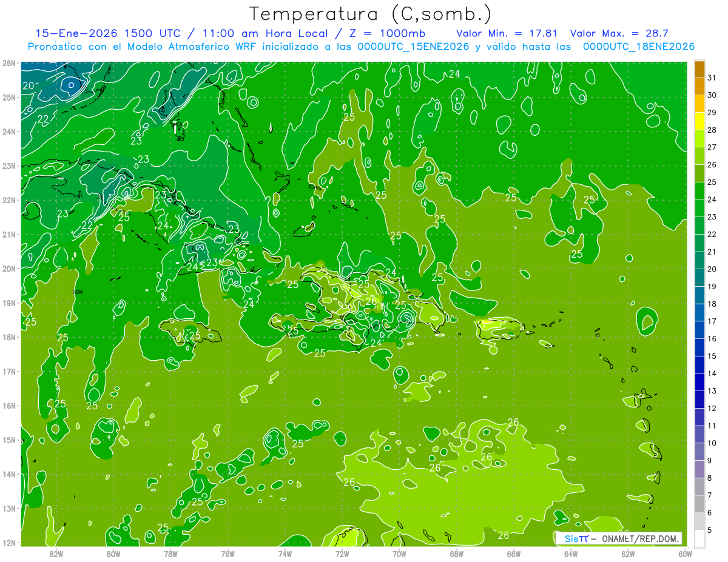This screenshot has height=562, width=728.
Task: Pick the yellow legend color between 28 and 29
Action: pos(699,121)
